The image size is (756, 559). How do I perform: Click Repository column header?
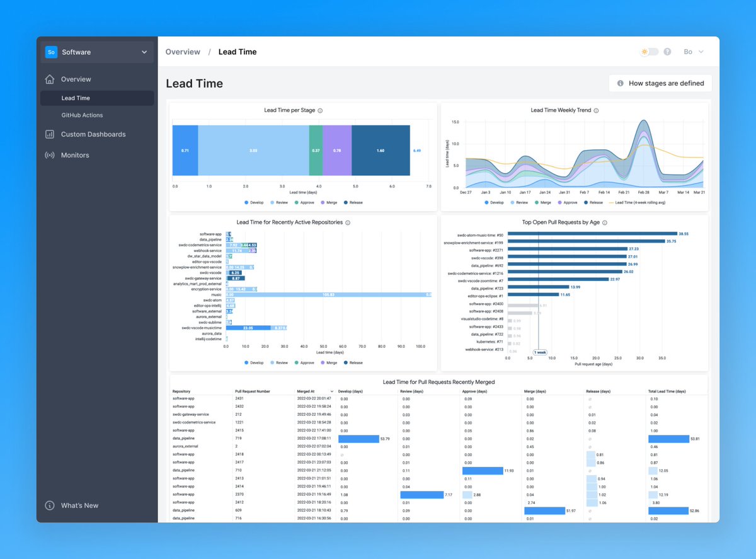point(181,391)
